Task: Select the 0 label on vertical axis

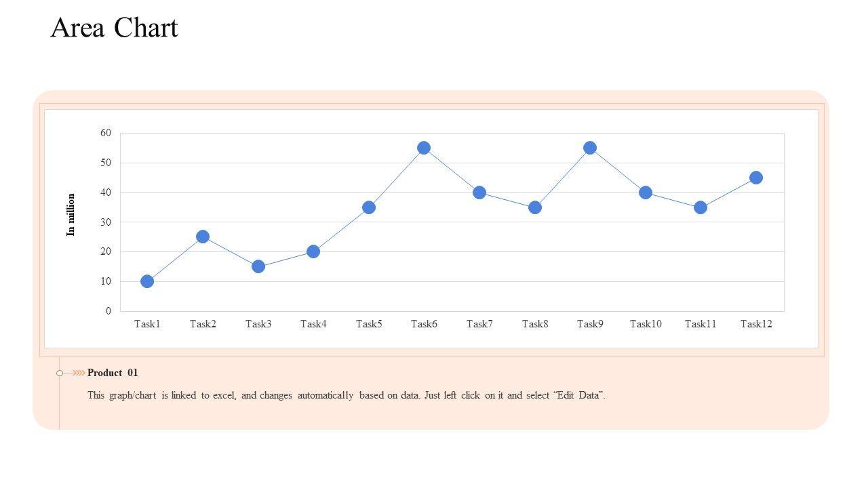Action: click(x=108, y=311)
